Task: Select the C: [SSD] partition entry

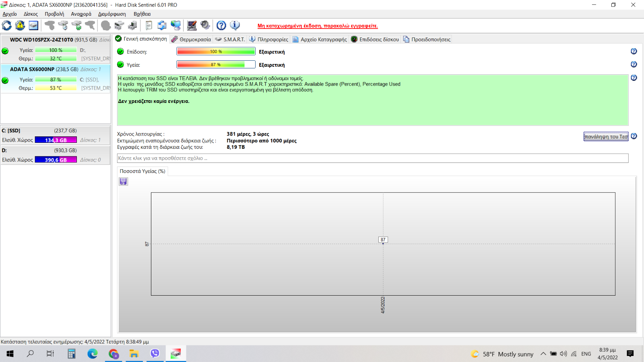Action: (56, 135)
